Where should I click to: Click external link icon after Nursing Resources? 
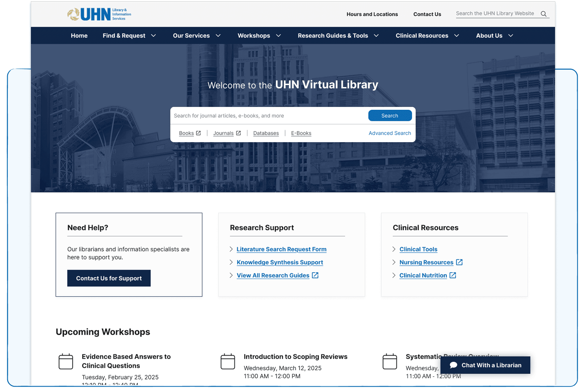tap(459, 262)
